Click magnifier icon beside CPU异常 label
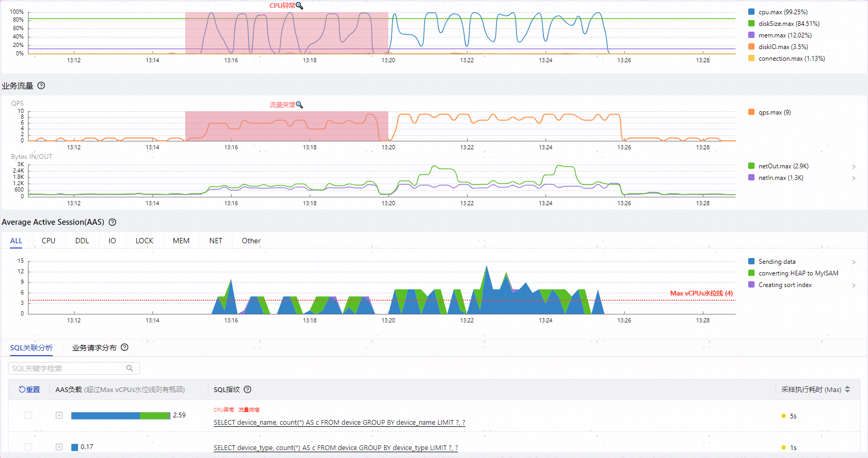The height and width of the screenshot is (458, 868). click(x=300, y=6)
